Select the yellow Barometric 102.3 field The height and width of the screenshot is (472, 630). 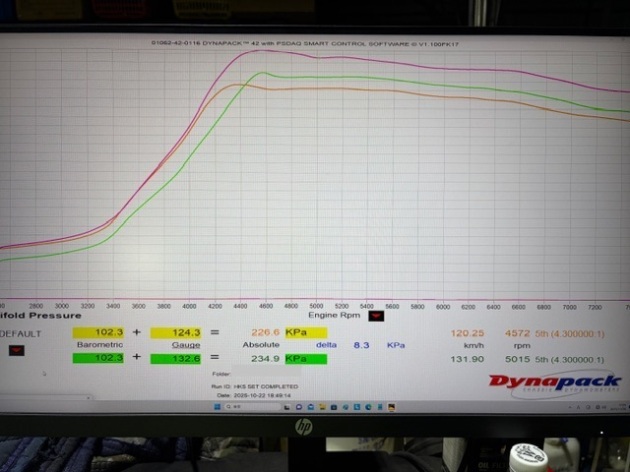click(x=97, y=333)
